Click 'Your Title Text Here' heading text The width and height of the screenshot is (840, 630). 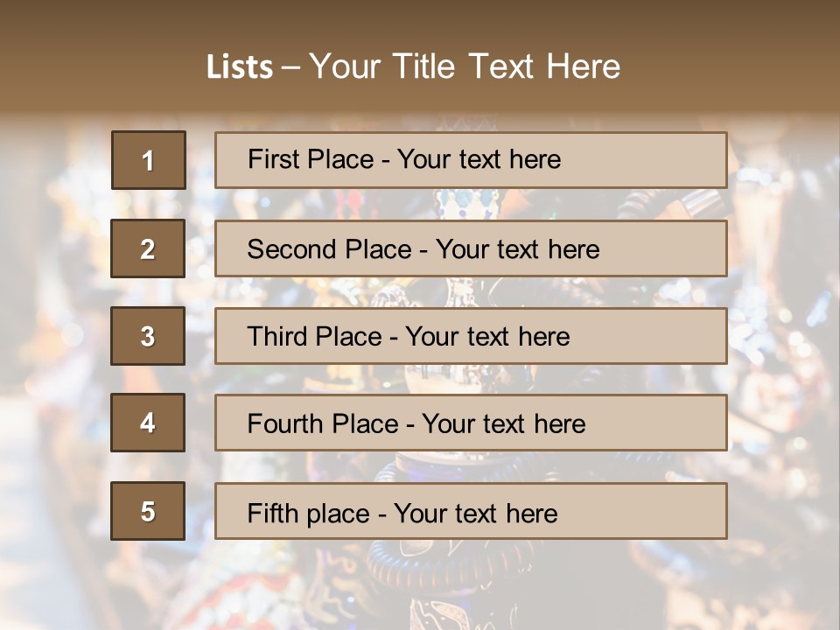465,66
